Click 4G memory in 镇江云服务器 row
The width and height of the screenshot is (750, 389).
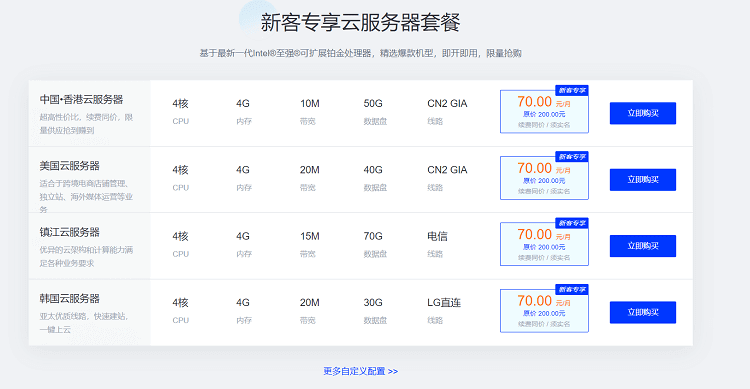(x=243, y=236)
